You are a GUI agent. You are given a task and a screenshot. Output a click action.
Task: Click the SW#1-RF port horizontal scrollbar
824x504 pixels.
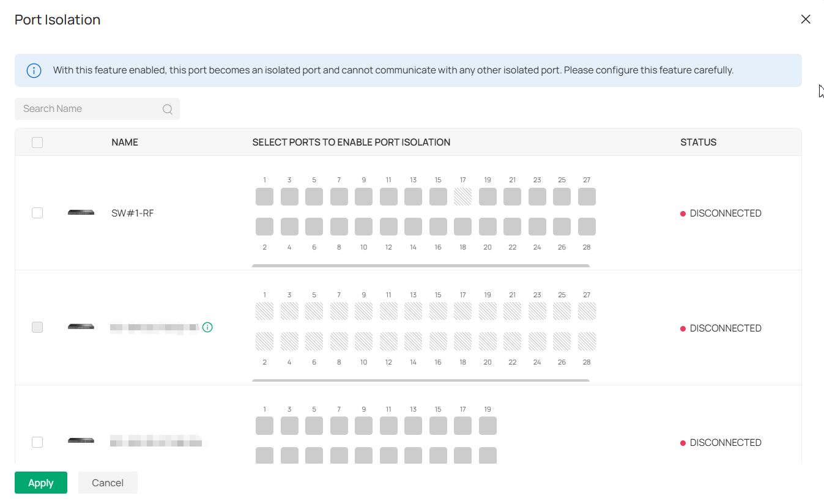click(x=421, y=266)
